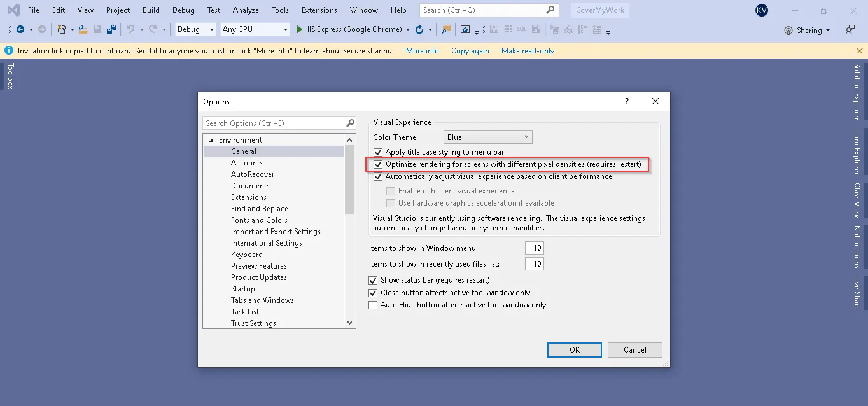Click the Show Diagram Pane icon
The width and height of the screenshot is (868, 406).
[x=495, y=29]
